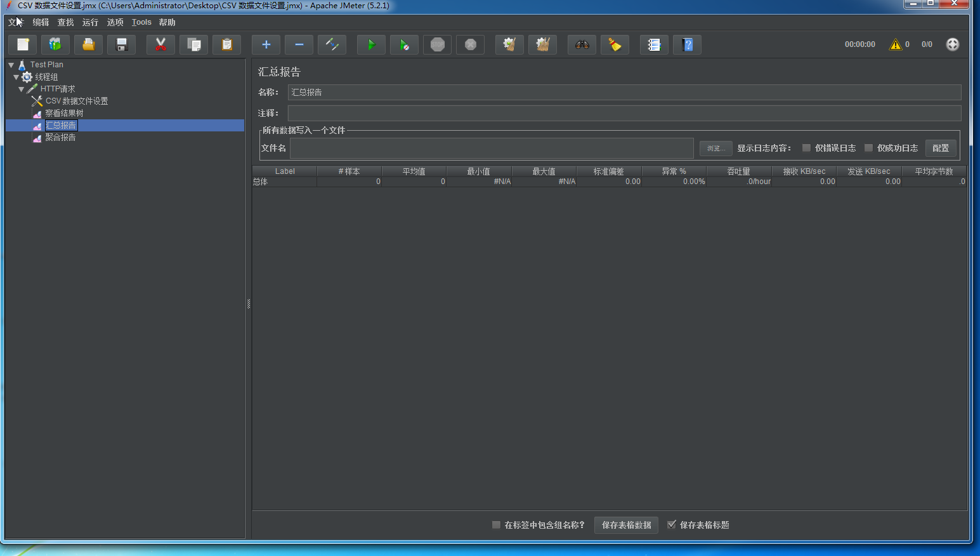Uncheck the 保存表格标题 checkbox
Viewport: 980px width, 556px height.
click(x=671, y=524)
